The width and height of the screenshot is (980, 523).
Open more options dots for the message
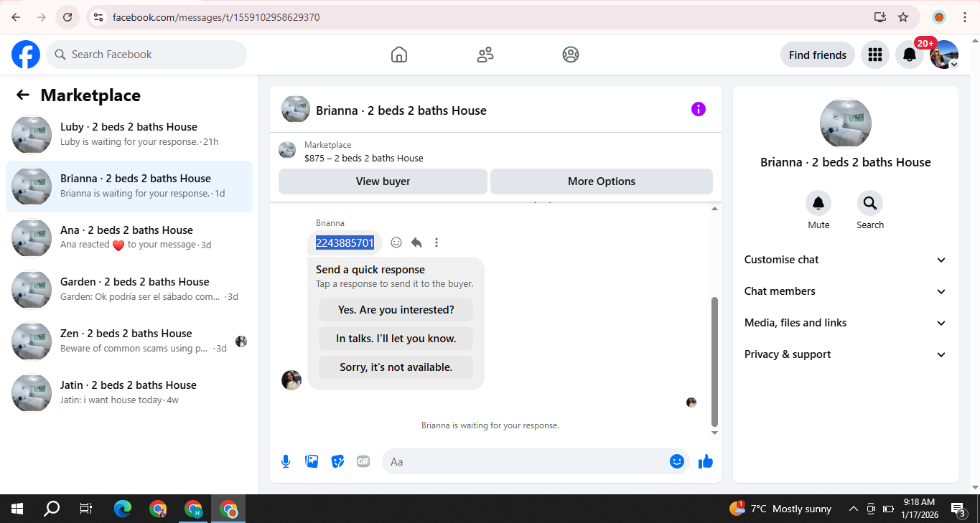[437, 242]
